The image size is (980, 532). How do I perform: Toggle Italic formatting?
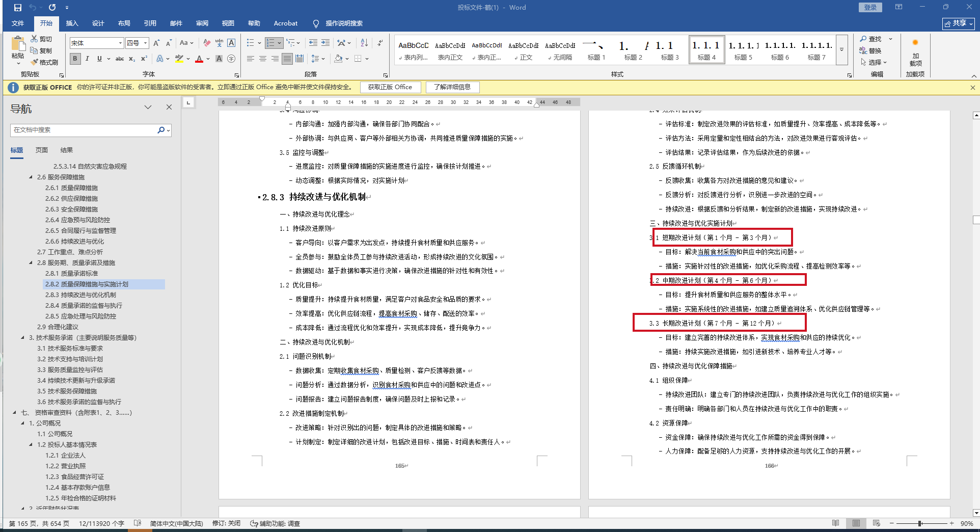[87, 59]
